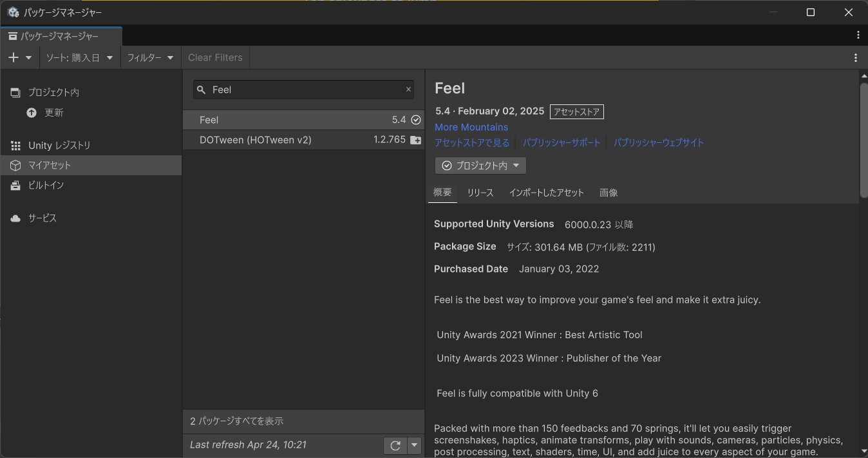Refresh the package list
This screenshot has width=868, height=458.
click(395, 445)
